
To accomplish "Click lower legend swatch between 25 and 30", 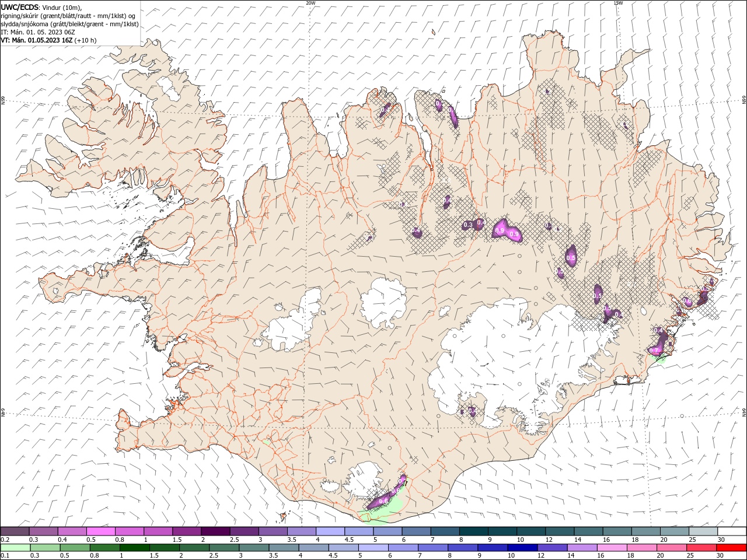I will coord(701,548).
